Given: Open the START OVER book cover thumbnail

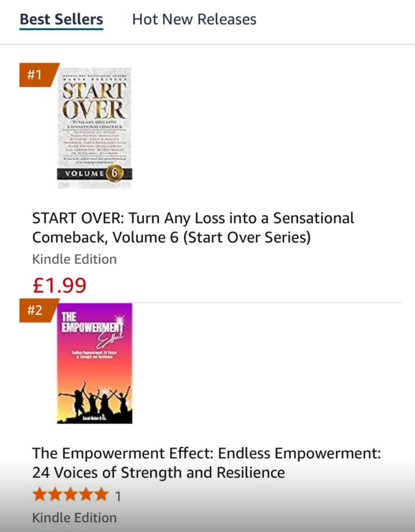Looking at the screenshot, I should [94, 128].
